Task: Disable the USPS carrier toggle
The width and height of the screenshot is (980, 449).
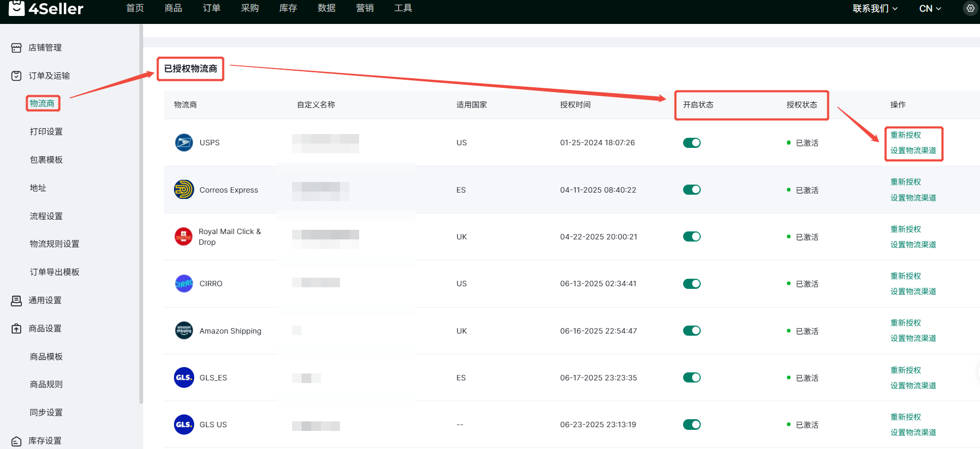Action: pos(692,143)
